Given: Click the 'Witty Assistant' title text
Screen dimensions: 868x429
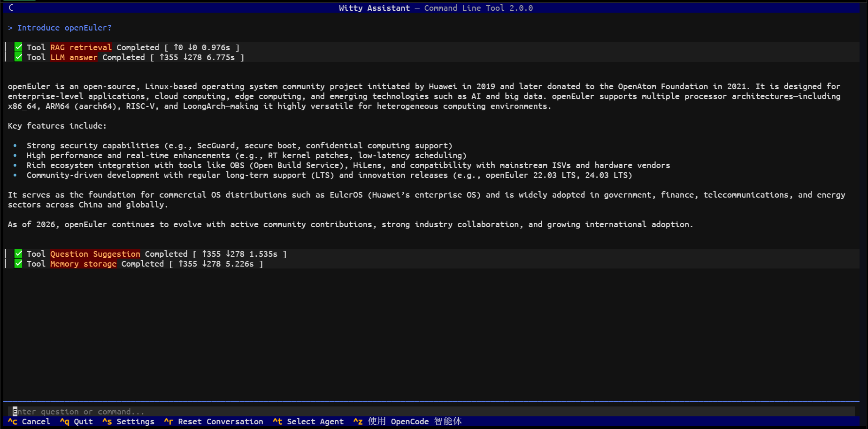Looking at the screenshot, I should click(x=374, y=8).
